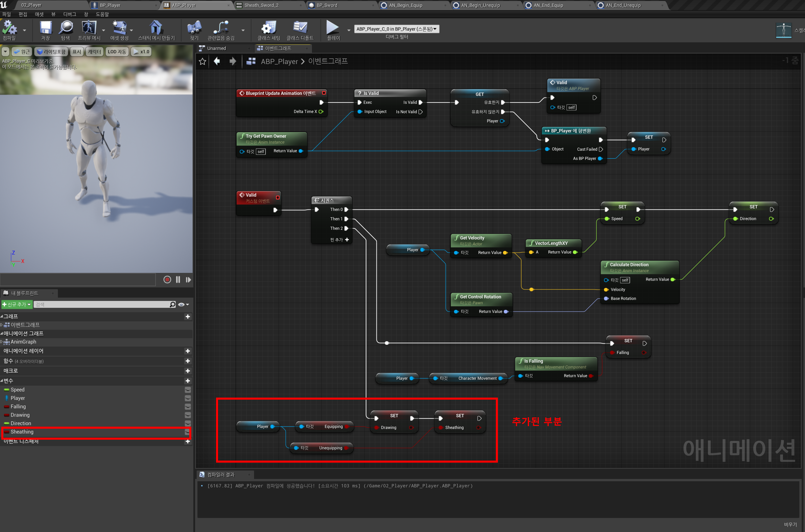The height and width of the screenshot is (532, 805).
Task: Open view options eye dropdown in My Blueprint
Action: pyautogui.click(x=184, y=304)
